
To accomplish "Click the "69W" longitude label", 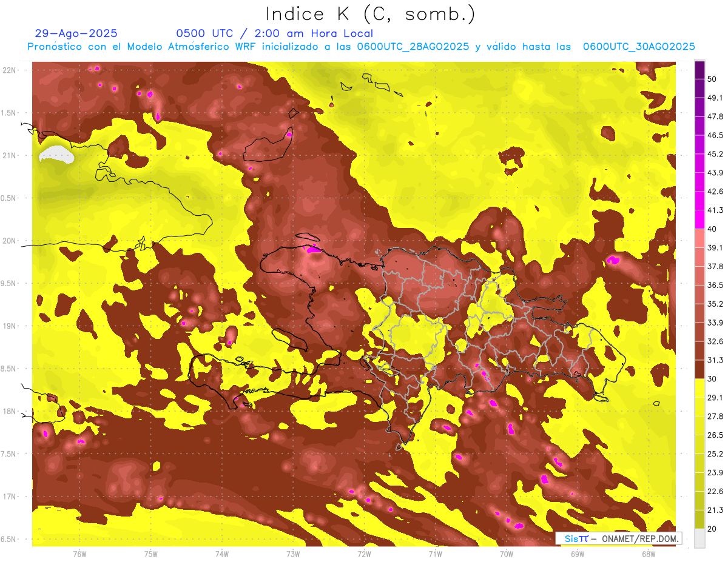I will click(x=578, y=554).
